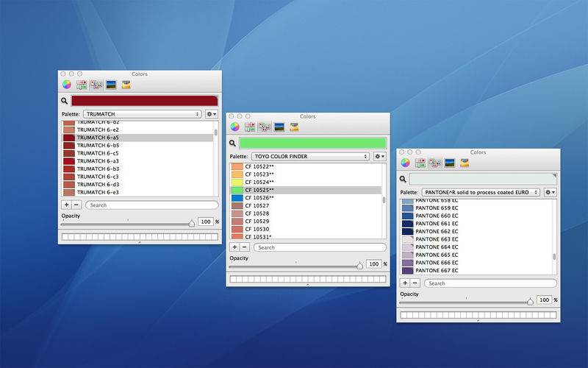This screenshot has width=588, height=368.
Task: Select color palettes mode in TOYO window
Action: click(265, 127)
